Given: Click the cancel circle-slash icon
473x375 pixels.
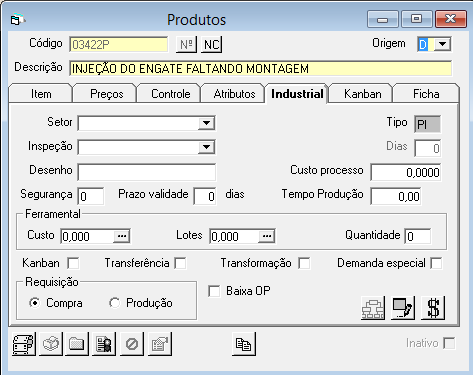Looking at the screenshot, I should click(132, 344).
